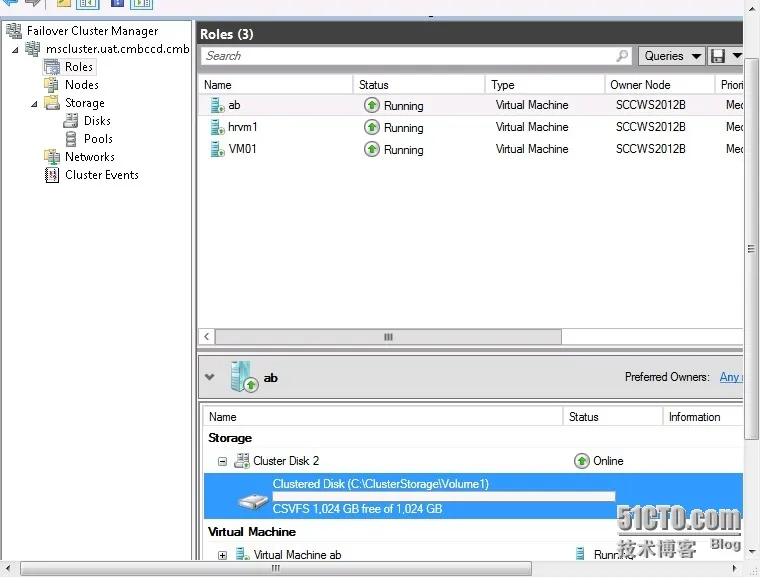The image size is (760, 577).
Task: Click the VM01 virtual machine icon
Action: (217, 149)
